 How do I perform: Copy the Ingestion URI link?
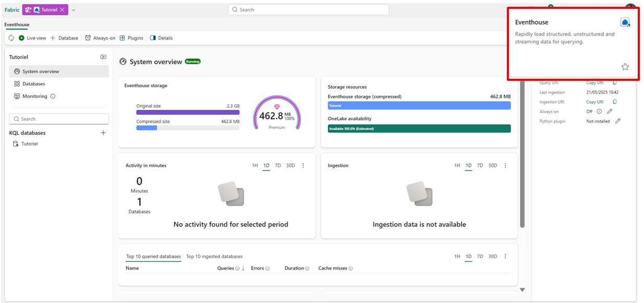[x=595, y=102]
